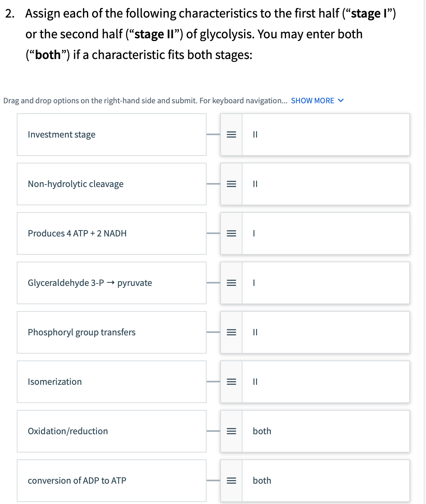
Task: Click the Produces 4 ATP + 2 NADH card
Action: tap(112, 233)
